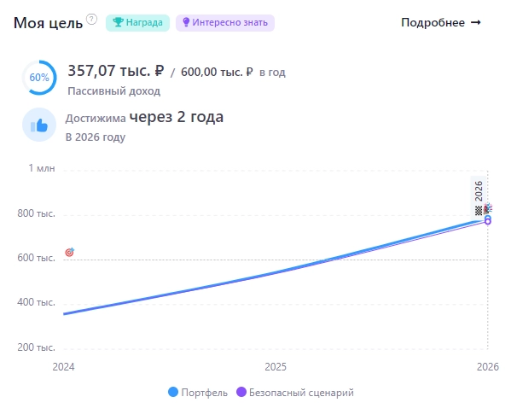The height and width of the screenshot is (420, 517).
Task: Click the thumbs-up icon
Action: click(39, 125)
